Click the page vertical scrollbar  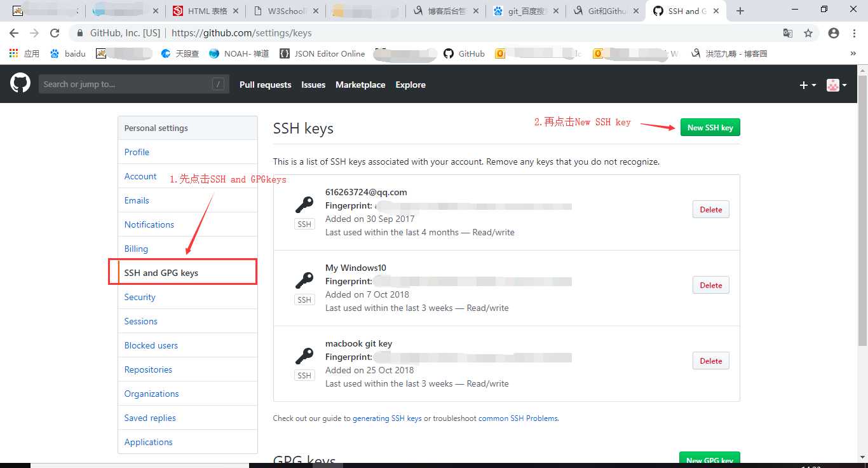pyautogui.click(x=862, y=210)
